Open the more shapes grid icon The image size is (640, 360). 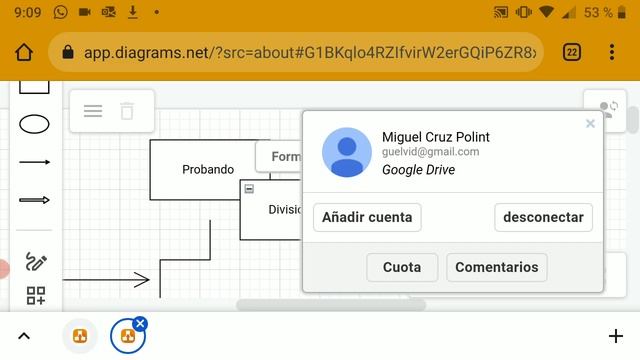(36, 296)
